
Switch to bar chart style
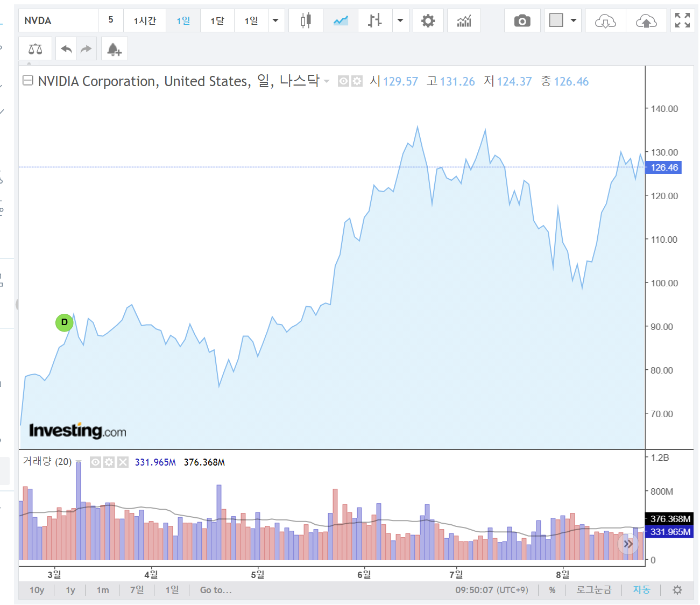tap(375, 20)
